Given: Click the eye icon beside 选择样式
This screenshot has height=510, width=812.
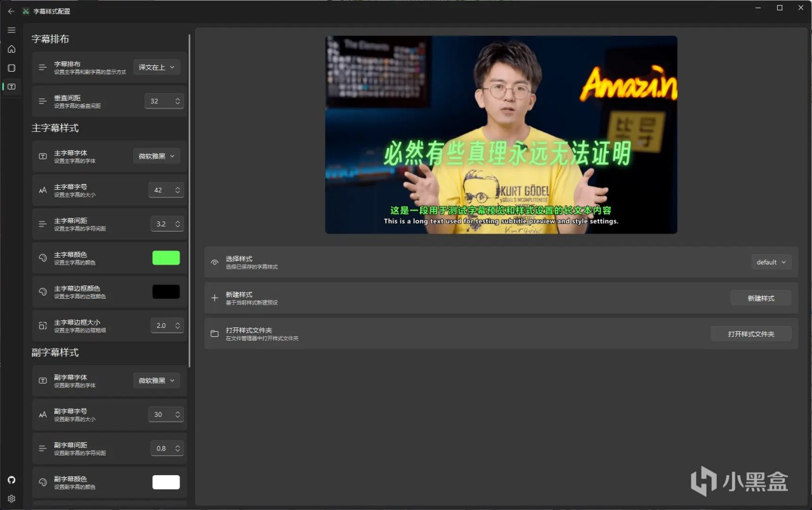Looking at the screenshot, I should [214, 262].
